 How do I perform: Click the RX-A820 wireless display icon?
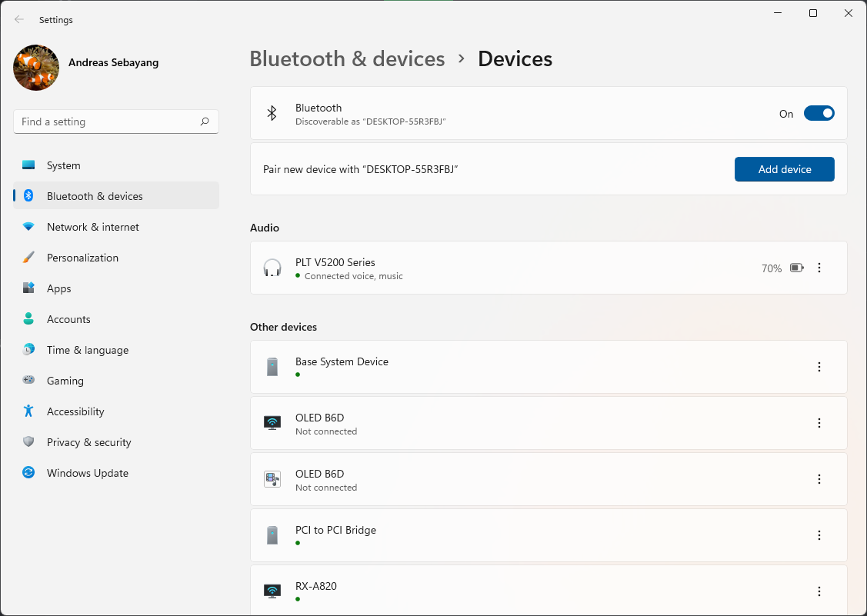click(272, 591)
